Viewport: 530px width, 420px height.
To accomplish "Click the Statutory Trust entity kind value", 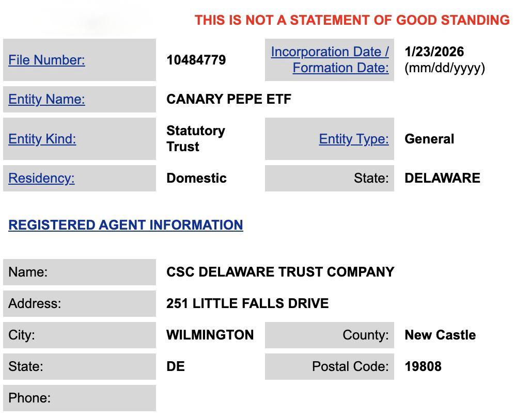I will coord(195,138).
